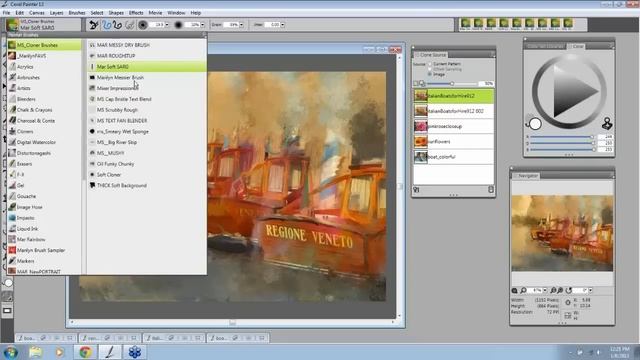Choose the ms_Smeary Wet Sponge variant

(x=147, y=131)
